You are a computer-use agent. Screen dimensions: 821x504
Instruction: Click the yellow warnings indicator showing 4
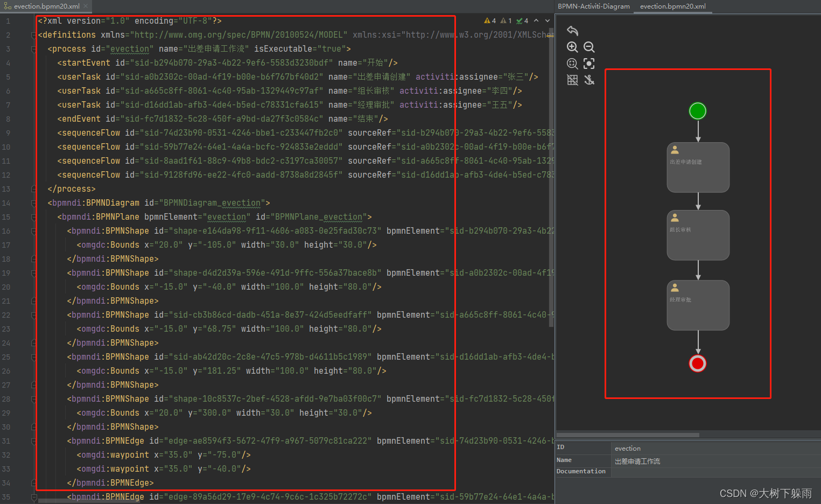490,21
